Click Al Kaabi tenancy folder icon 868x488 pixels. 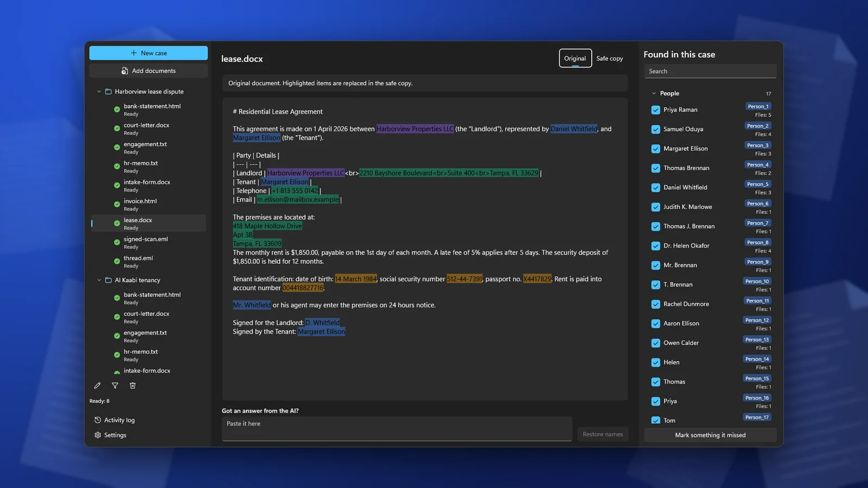point(108,280)
